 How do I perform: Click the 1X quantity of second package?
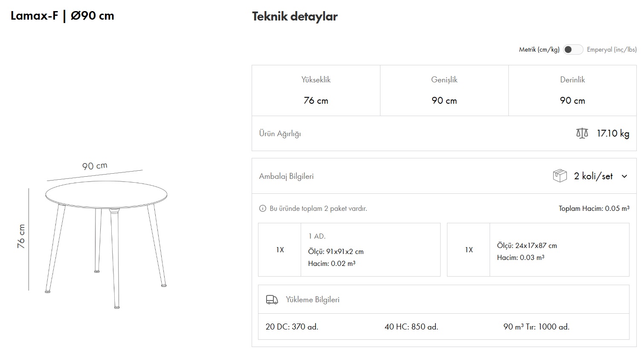[x=469, y=250]
